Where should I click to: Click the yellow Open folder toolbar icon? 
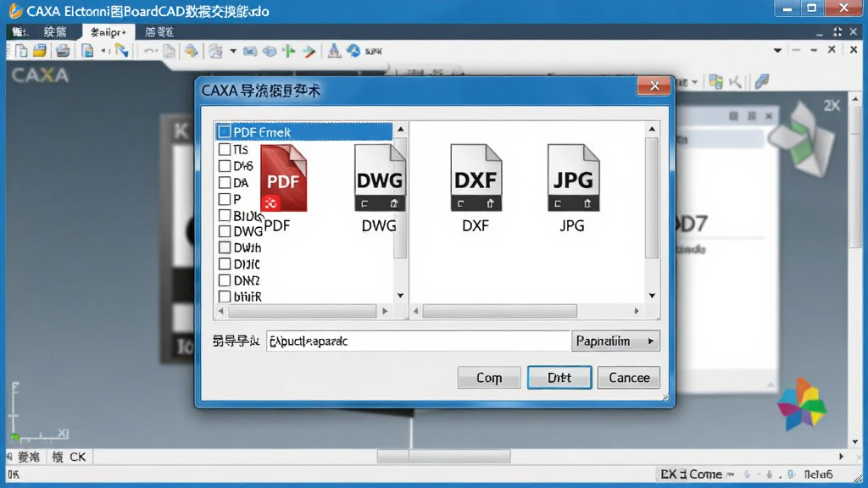point(39,51)
